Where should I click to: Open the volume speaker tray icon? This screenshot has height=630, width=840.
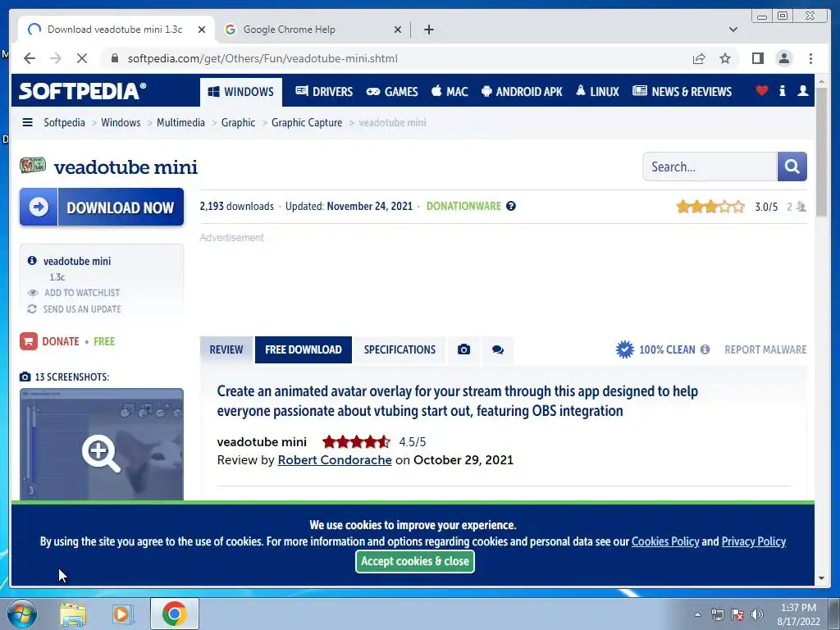click(757, 614)
